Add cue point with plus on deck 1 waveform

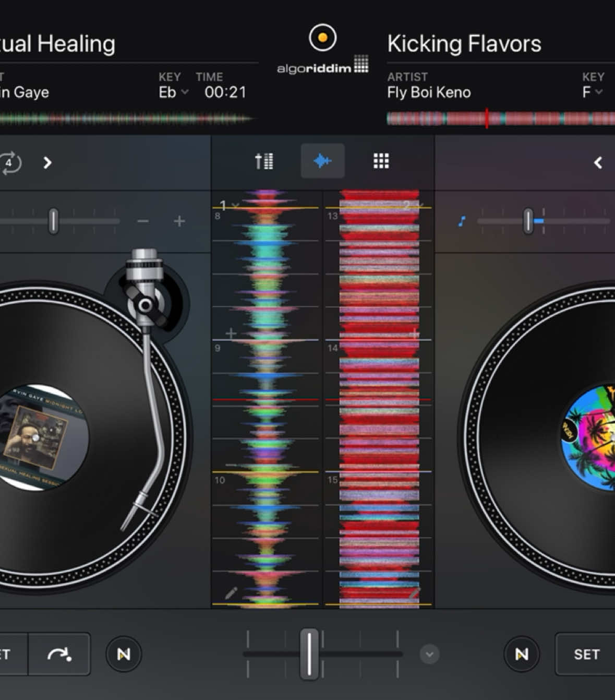coord(231,333)
